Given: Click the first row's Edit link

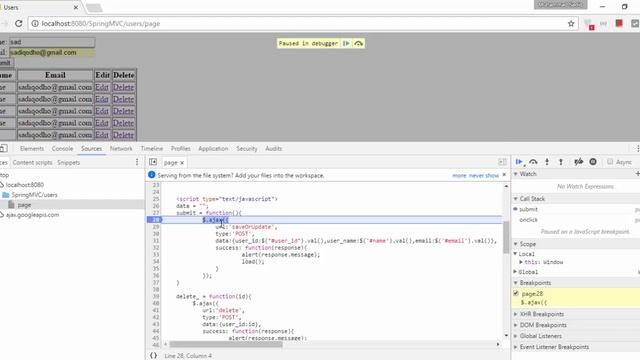Looking at the screenshot, I should (x=102, y=87).
